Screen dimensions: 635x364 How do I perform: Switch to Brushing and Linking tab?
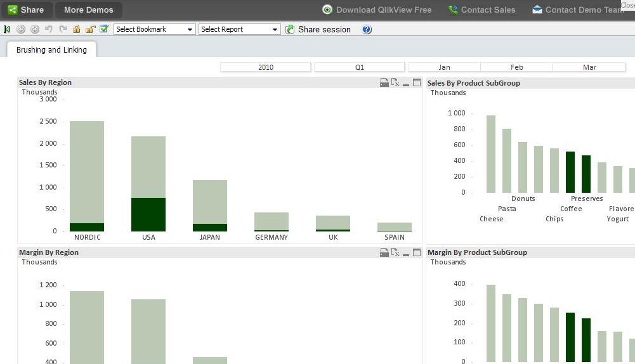click(51, 49)
